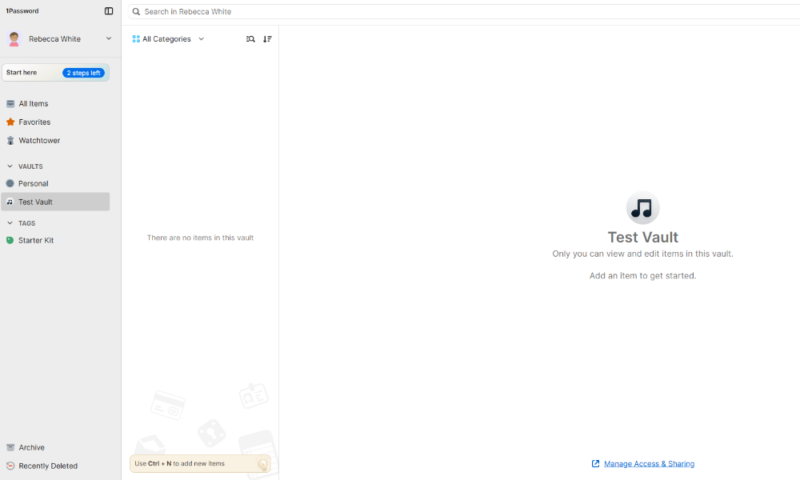This screenshot has width=800, height=480.
Task: Collapse the Tags section chevron
Action: [x=10, y=223]
